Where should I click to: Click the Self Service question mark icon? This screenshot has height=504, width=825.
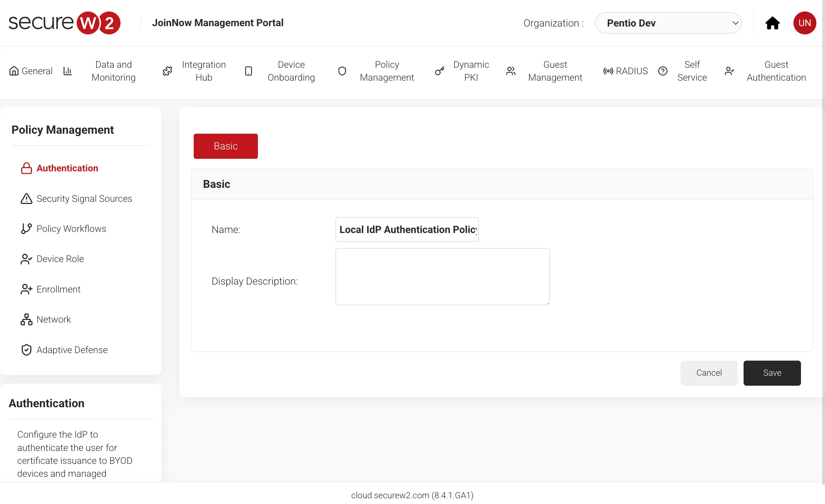(663, 71)
